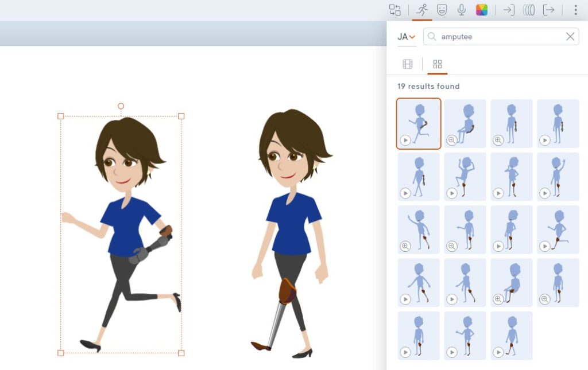Viewport: 588px width, 370px height.
Task: Select the jumping both-arms-raised prosthetic-leg thumbnail
Action: [465, 176]
